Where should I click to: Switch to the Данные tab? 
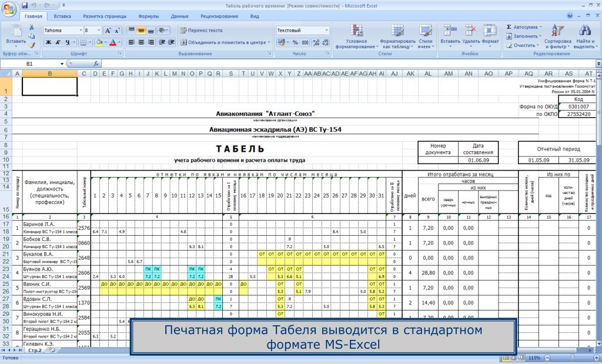(x=179, y=16)
